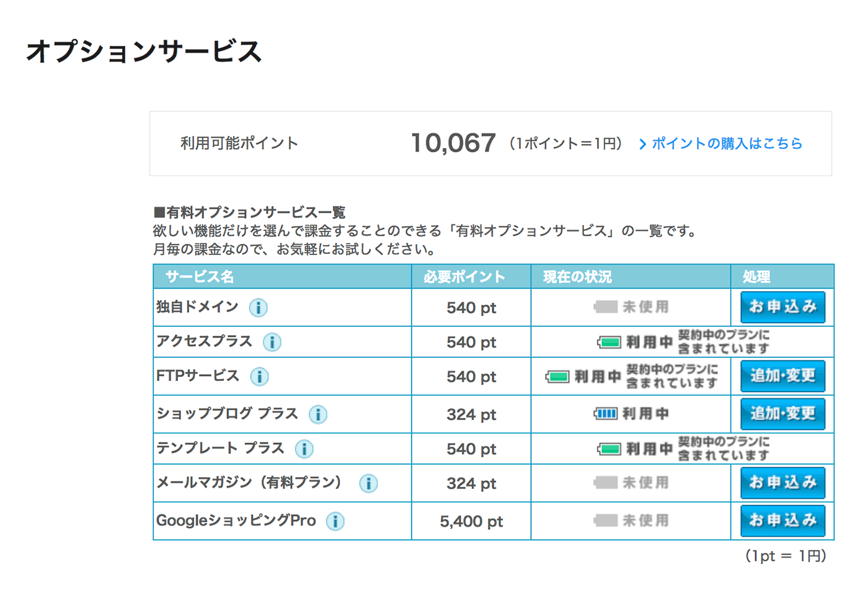Click 独自ドメイン gray 未使用 status icon
This screenshot has height=595, width=868.
(605, 307)
